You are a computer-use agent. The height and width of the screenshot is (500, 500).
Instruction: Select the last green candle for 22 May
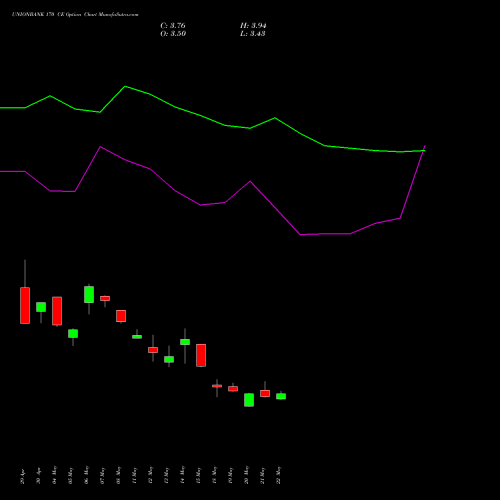tap(281, 396)
